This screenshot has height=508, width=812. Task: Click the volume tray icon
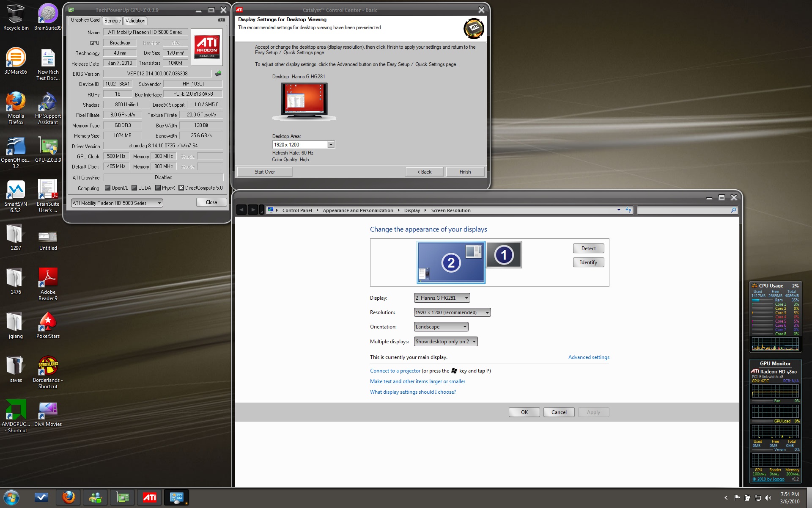point(768,498)
